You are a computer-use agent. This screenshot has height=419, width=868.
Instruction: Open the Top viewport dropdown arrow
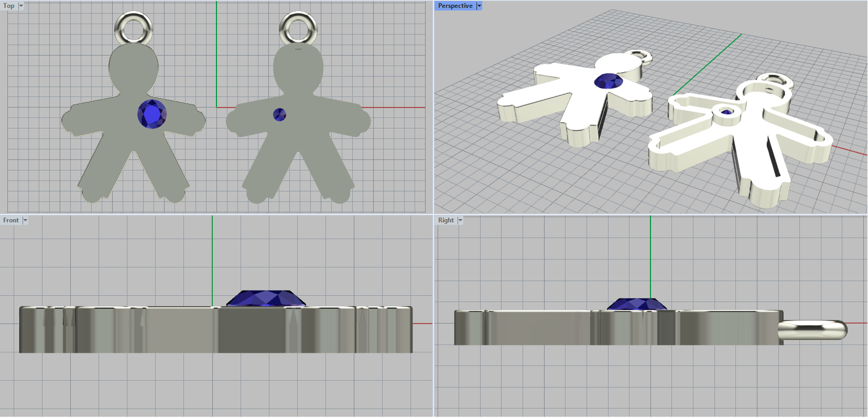point(21,6)
